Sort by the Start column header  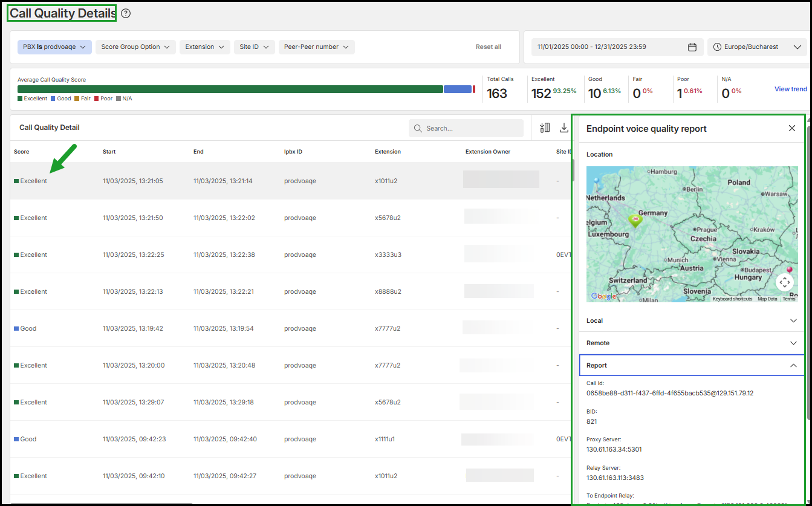(x=109, y=152)
